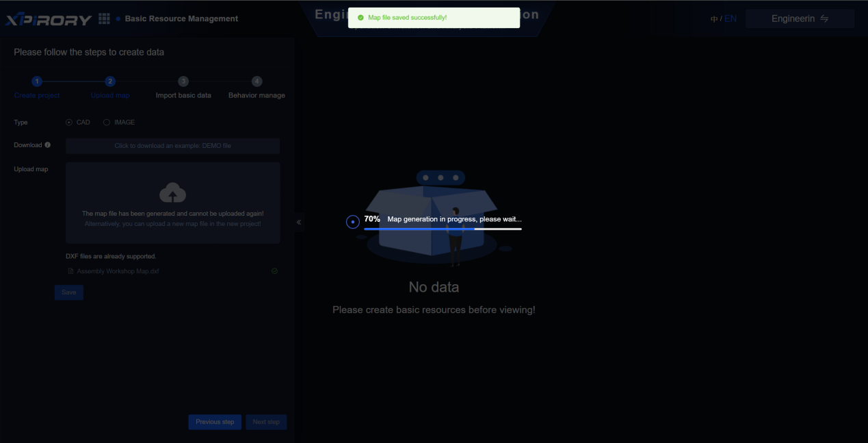Click the Assembly Workshop Map.dxf file icon
This screenshot has width=868, height=443.
70,271
